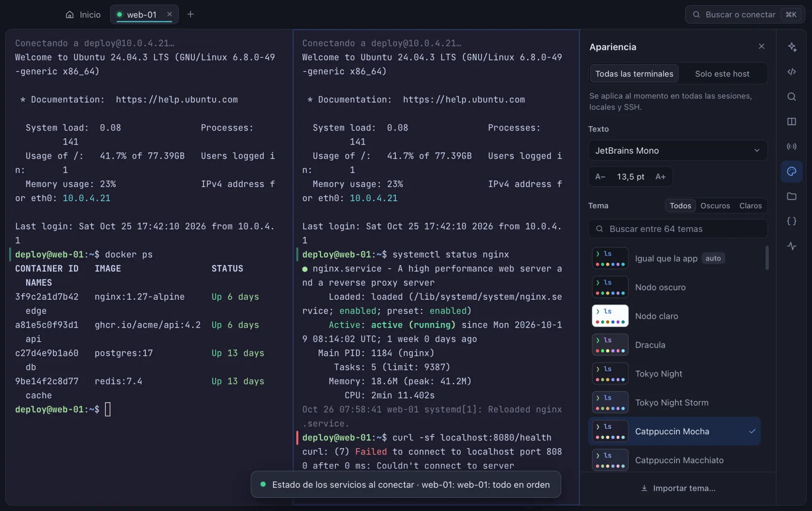Show Todos theme filter
The image size is (812, 511).
[680, 205]
